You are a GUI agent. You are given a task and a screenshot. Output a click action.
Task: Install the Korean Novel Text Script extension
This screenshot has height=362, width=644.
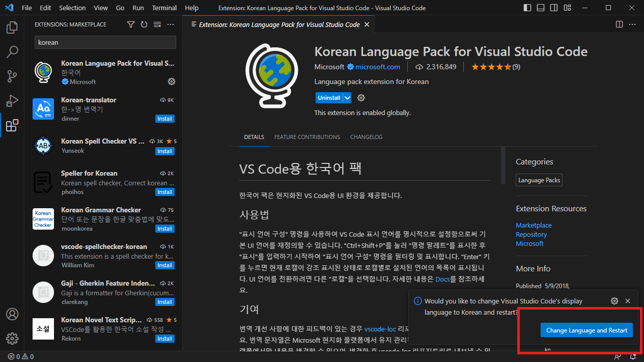click(165, 339)
